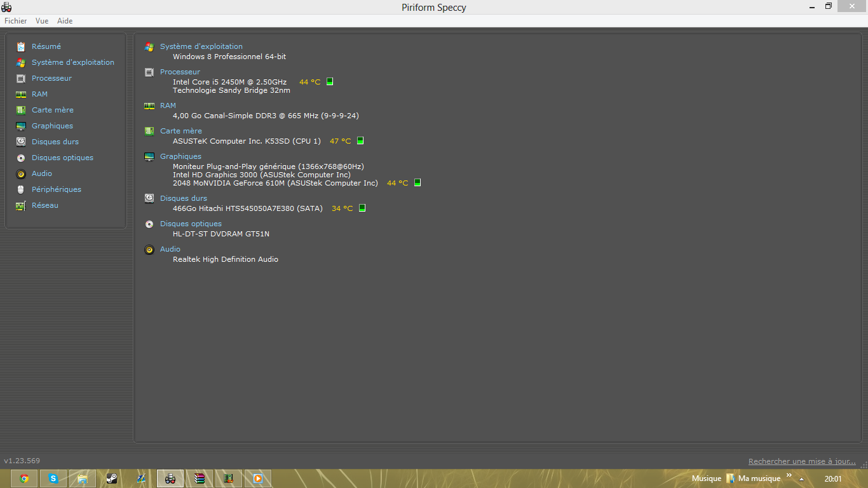Open the Vue menu

(42, 21)
